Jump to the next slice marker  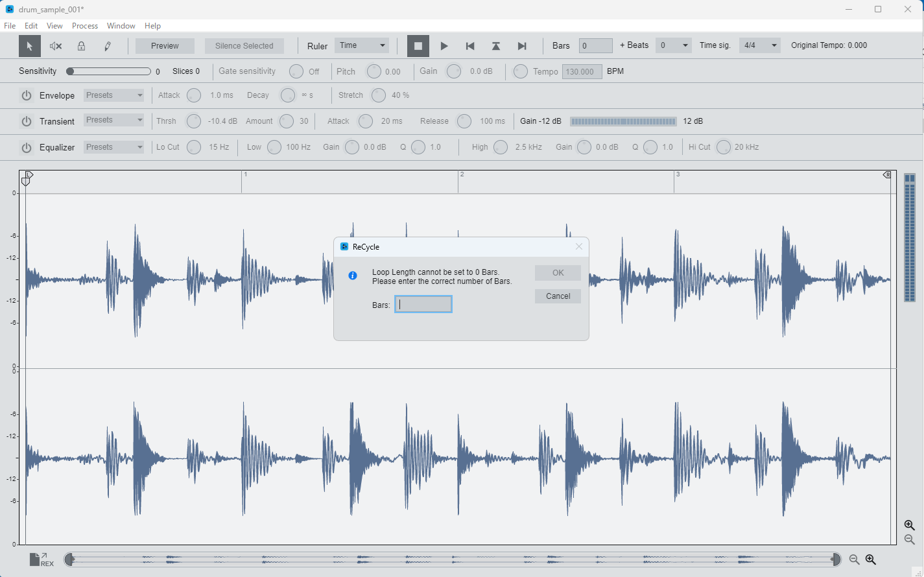click(x=496, y=46)
